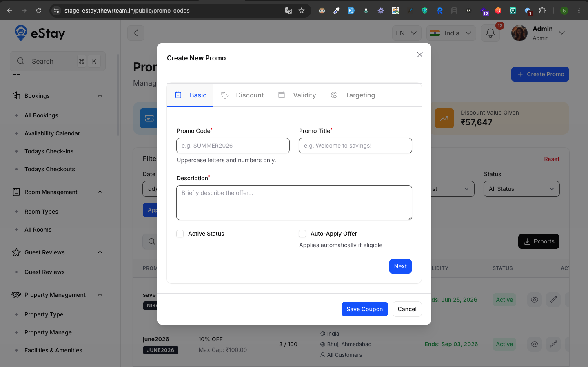This screenshot has height=367, width=588.
Task: Open All Bookings in sidebar
Action: (41, 115)
